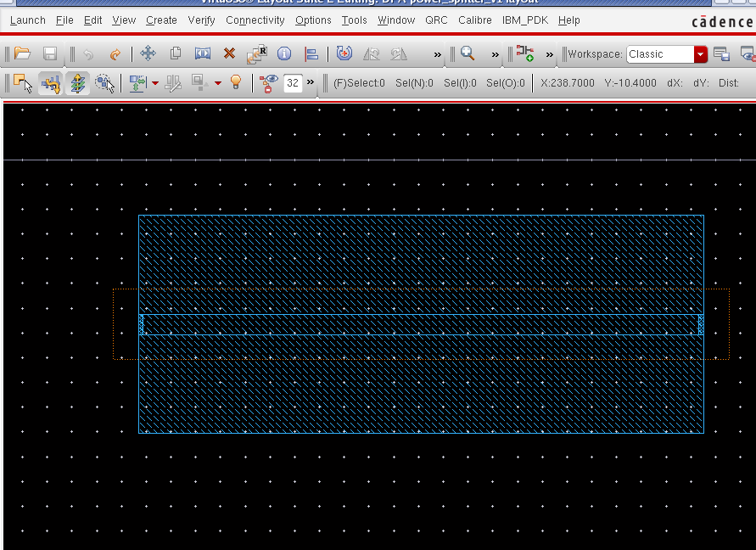Image resolution: width=756 pixels, height=550 pixels.
Task: Toggle the green layer stack mode button
Action: [77, 83]
